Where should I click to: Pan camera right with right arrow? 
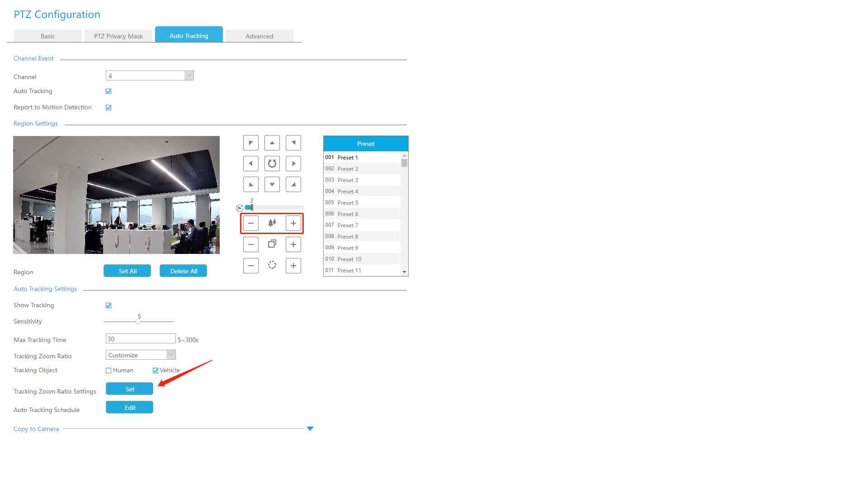[293, 164]
